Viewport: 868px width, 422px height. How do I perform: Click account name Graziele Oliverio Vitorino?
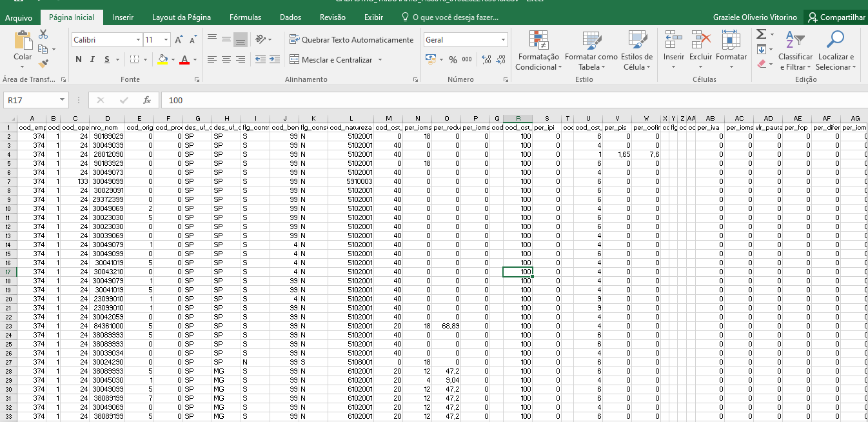tap(755, 17)
